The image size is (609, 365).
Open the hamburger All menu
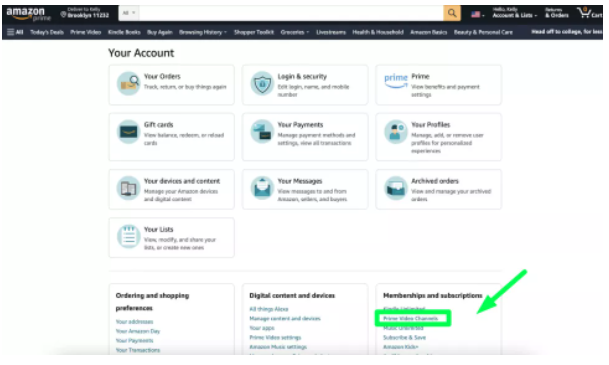coord(15,32)
